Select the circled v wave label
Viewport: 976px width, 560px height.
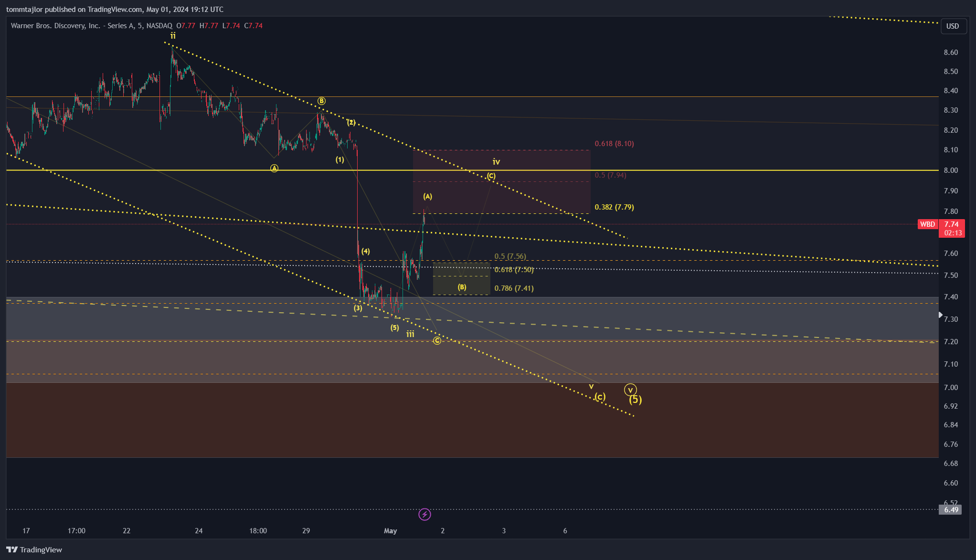[x=630, y=390]
